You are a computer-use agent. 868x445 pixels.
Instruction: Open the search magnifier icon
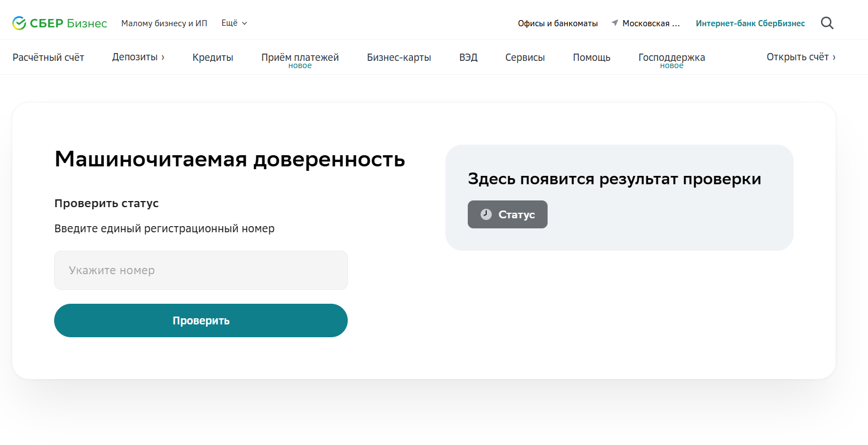[x=827, y=23]
